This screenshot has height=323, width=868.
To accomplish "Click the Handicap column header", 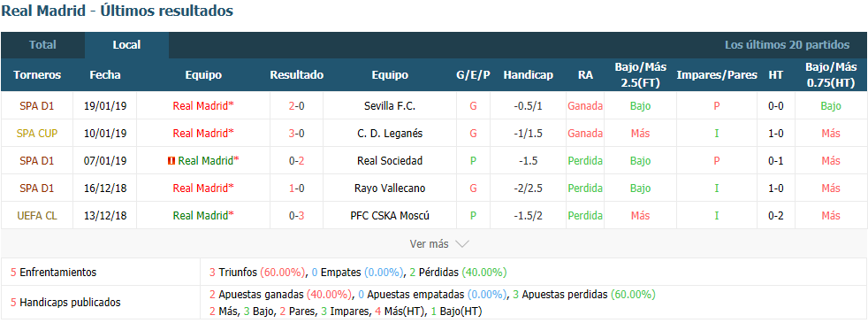I will coord(528,75).
